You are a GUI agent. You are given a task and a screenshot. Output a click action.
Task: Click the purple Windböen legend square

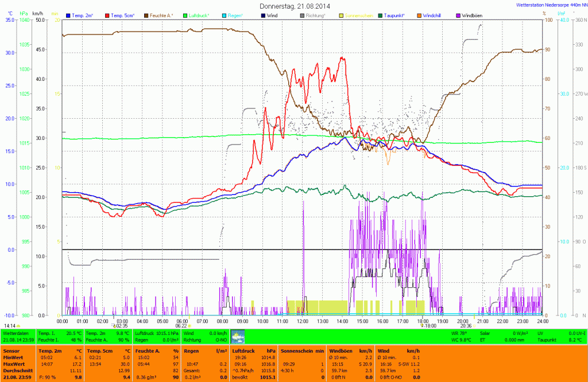click(x=458, y=15)
